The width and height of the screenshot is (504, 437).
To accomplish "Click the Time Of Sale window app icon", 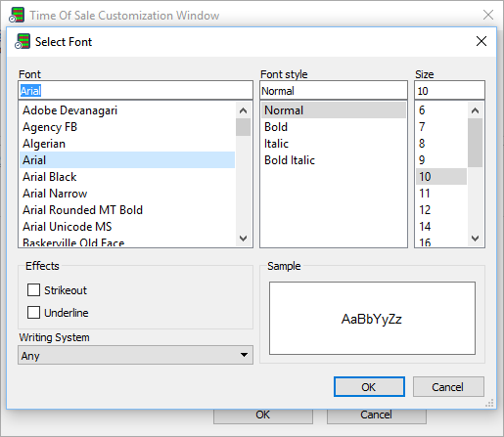I will point(17,15).
